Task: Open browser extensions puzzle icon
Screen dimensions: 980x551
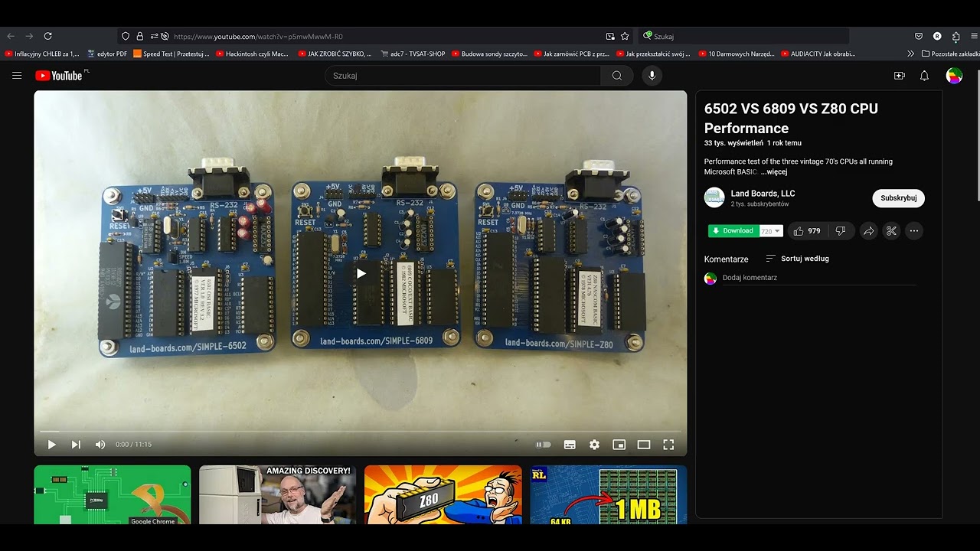Action: tap(956, 36)
